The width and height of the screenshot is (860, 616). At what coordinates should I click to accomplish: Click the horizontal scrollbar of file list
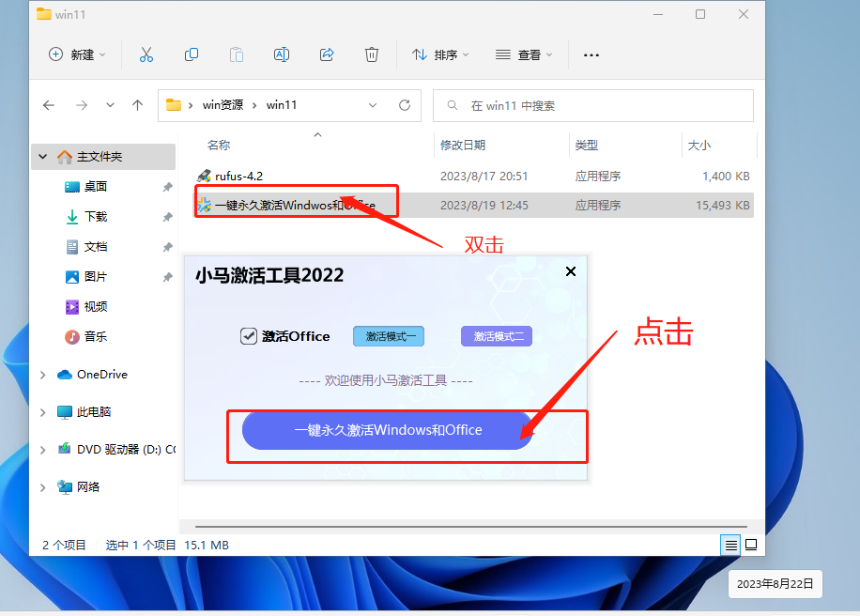tap(471, 527)
